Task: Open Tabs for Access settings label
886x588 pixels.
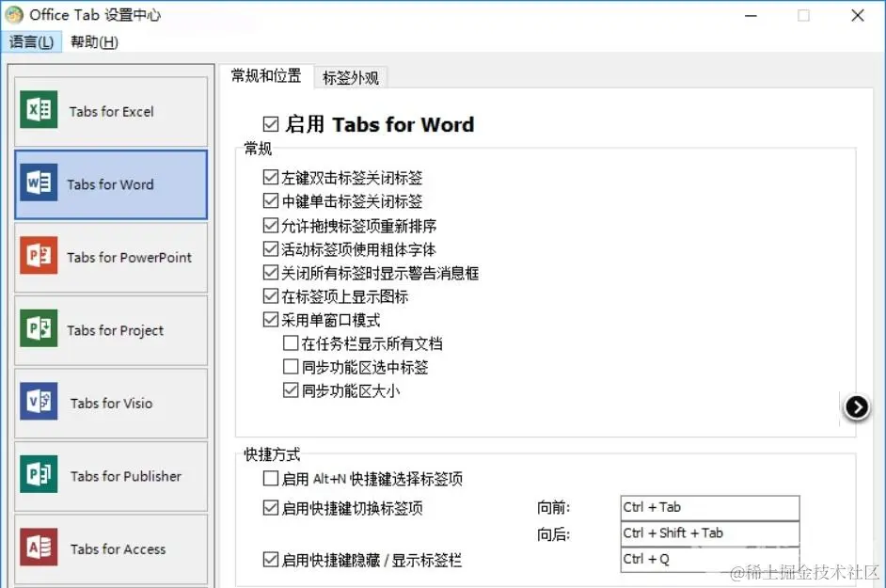Action: point(119,549)
